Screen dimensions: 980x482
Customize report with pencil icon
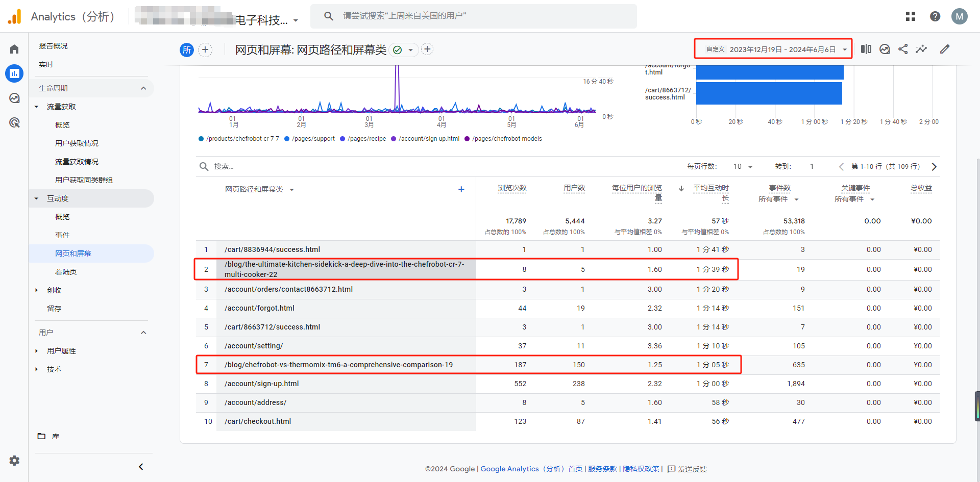point(945,49)
